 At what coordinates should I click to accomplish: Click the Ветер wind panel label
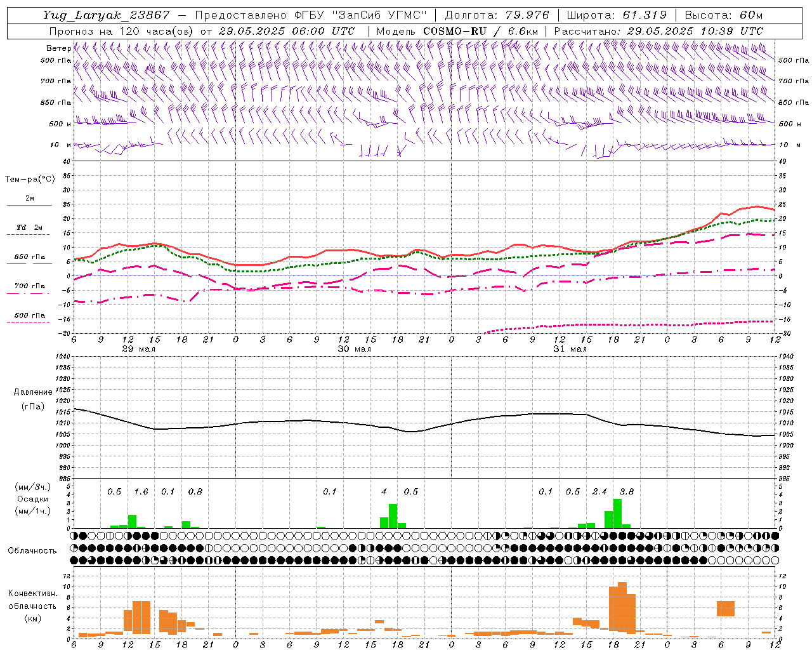pyautogui.click(x=58, y=48)
